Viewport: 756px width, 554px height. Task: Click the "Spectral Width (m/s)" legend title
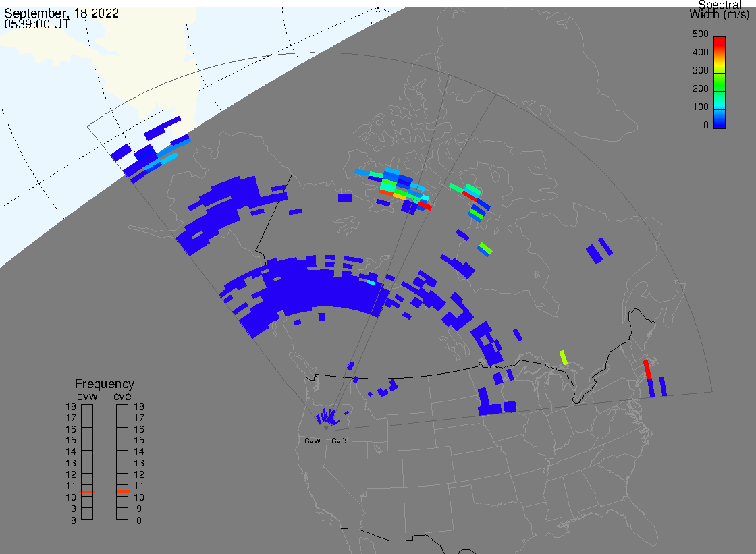720,9
